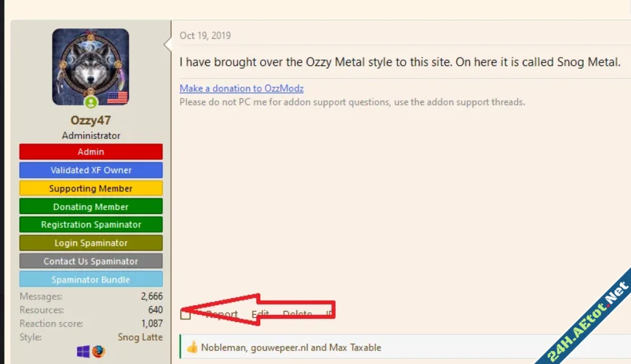The width and height of the screenshot is (631, 364).
Task: Click the thumbs-up reaction icon
Action: [192, 347]
